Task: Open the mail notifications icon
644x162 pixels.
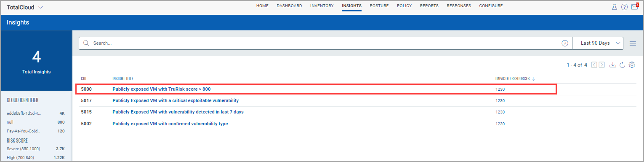Action: click(x=634, y=6)
